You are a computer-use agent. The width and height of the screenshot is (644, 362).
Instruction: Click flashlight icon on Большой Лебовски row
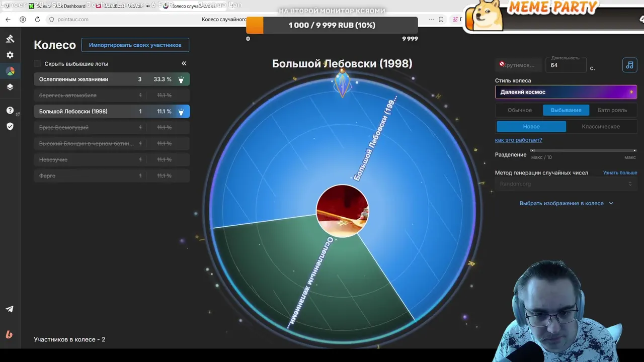point(181,112)
